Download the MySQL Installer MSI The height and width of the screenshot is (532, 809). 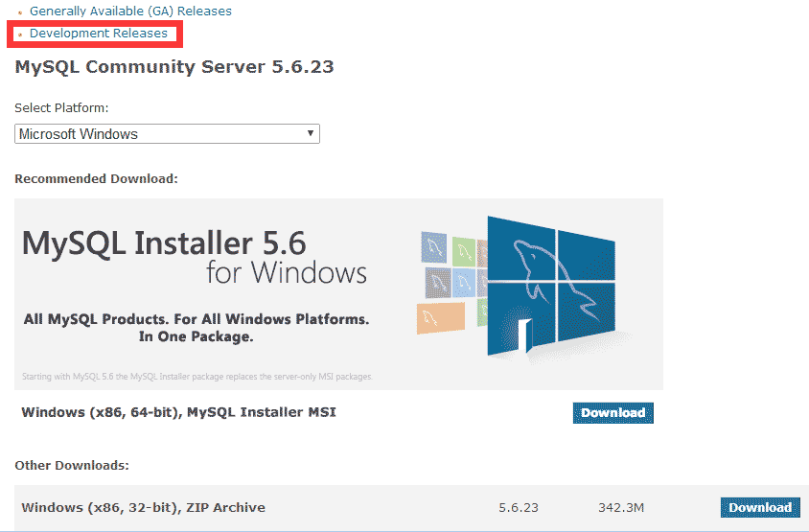[x=613, y=413]
